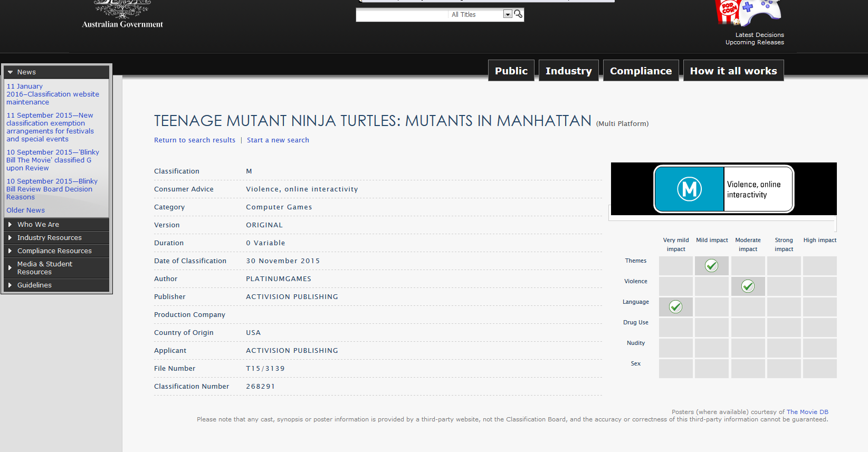
Task: Click the Violence moderate impact checkmark
Action: [x=748, y=286]
